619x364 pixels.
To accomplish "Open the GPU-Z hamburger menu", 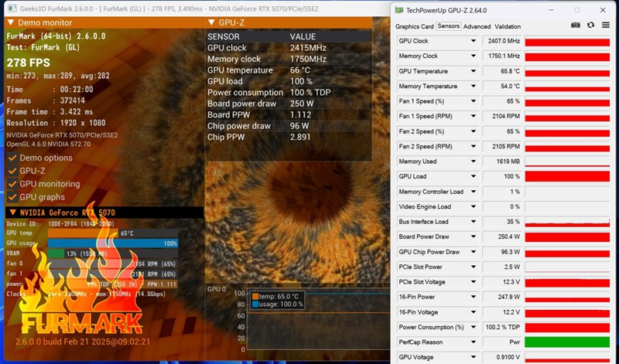I will (604, 26).
